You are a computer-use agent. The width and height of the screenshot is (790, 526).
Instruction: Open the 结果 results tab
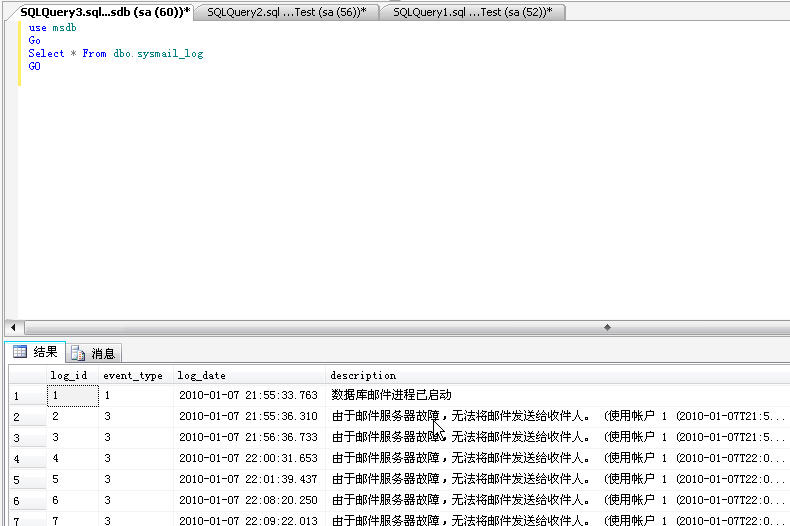[35, 352]
